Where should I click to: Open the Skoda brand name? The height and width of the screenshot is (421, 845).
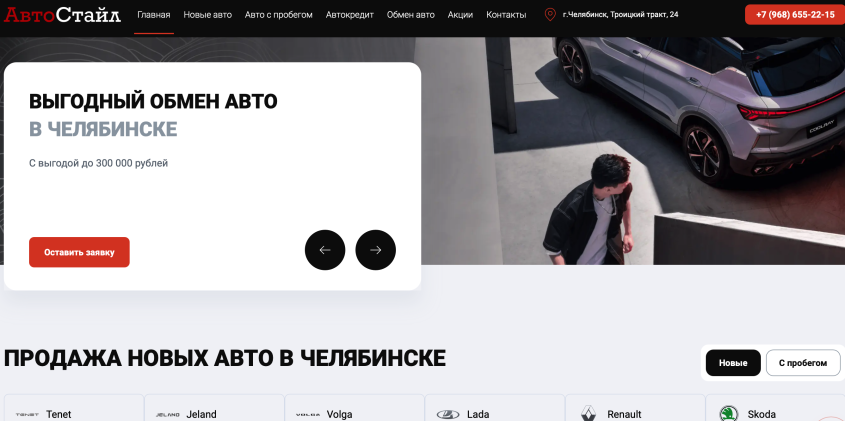click(x=761, y=415)
